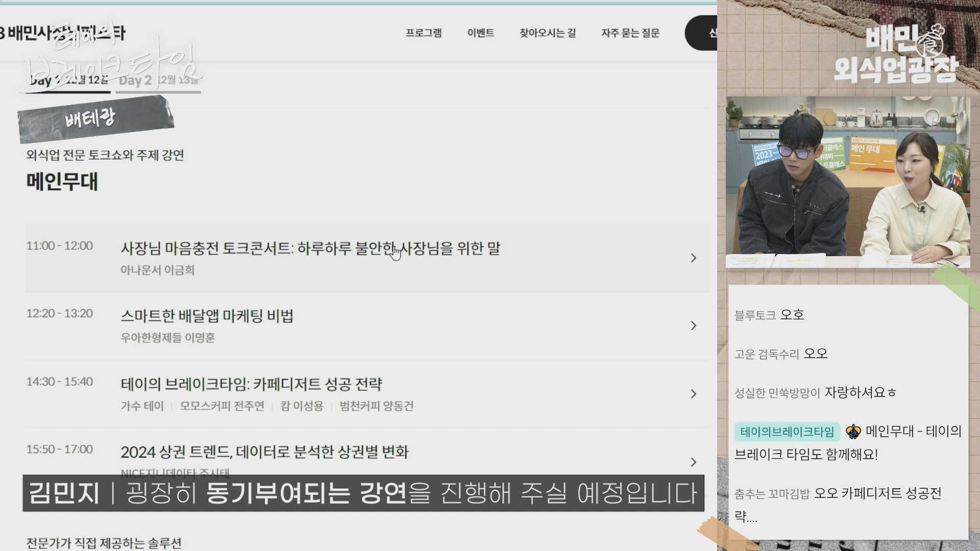Click the 배민 외식업광장 logo
The height and width of the screenshot is (551, 980).
(x=896, y=55)
